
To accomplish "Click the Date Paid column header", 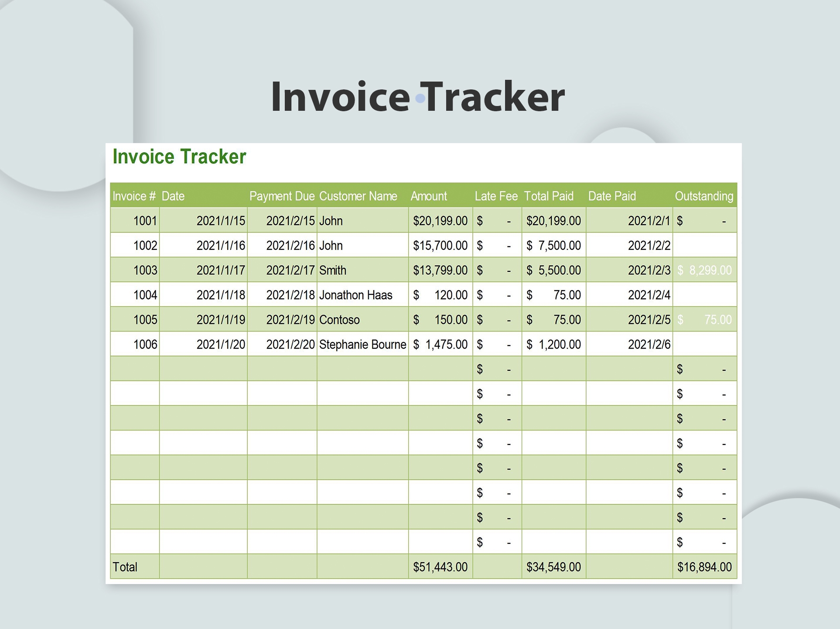I will point(611,196).
